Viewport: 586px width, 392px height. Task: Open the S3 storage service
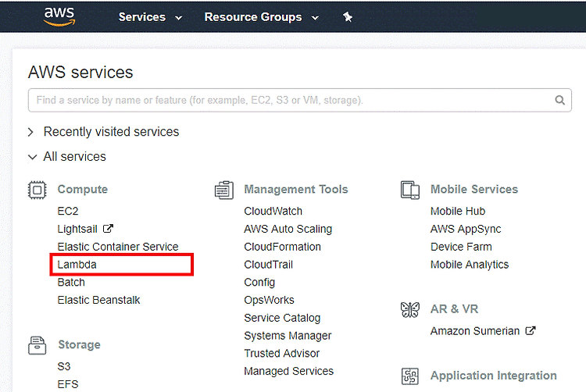[x=64, y=366]
